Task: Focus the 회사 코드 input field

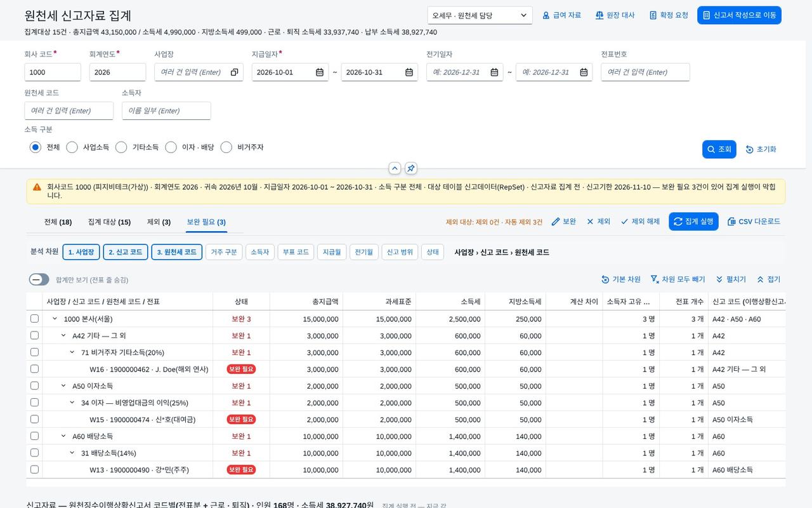Action: pyautogui.click(x=53, y=72)
